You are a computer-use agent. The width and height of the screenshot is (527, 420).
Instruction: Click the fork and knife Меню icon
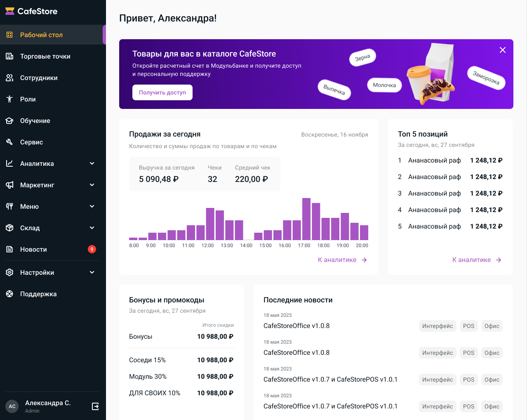[9, 206]
